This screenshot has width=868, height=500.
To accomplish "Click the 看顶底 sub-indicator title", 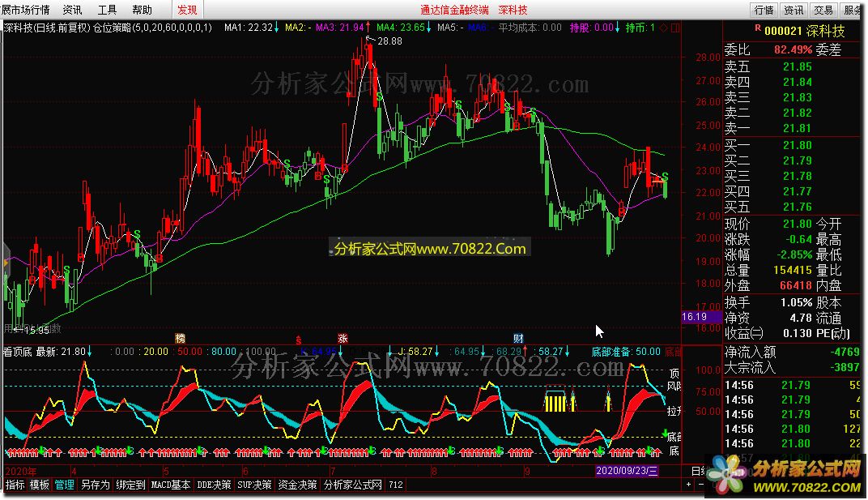I will click(x=18, y=352).
